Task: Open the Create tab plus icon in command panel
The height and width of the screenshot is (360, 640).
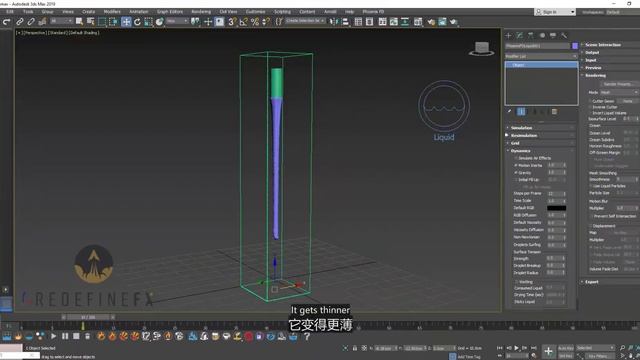Action: coord(509,36)
